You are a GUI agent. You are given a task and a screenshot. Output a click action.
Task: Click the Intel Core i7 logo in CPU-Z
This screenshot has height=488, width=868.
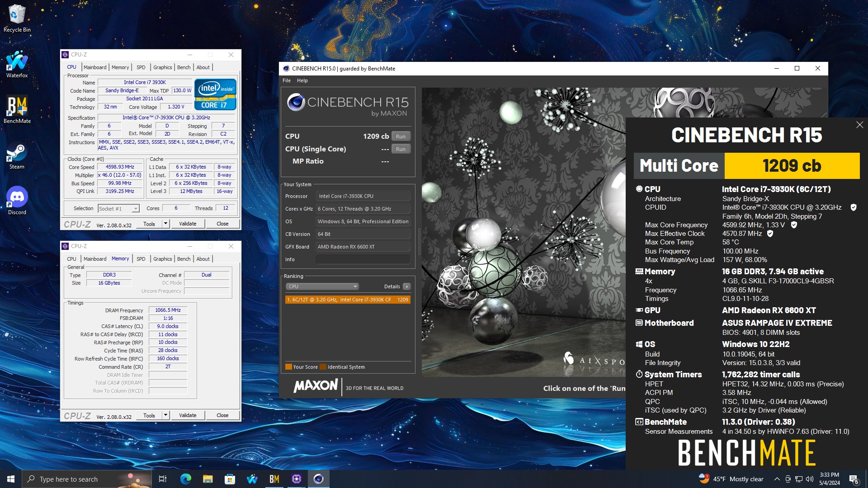(215, 94)
